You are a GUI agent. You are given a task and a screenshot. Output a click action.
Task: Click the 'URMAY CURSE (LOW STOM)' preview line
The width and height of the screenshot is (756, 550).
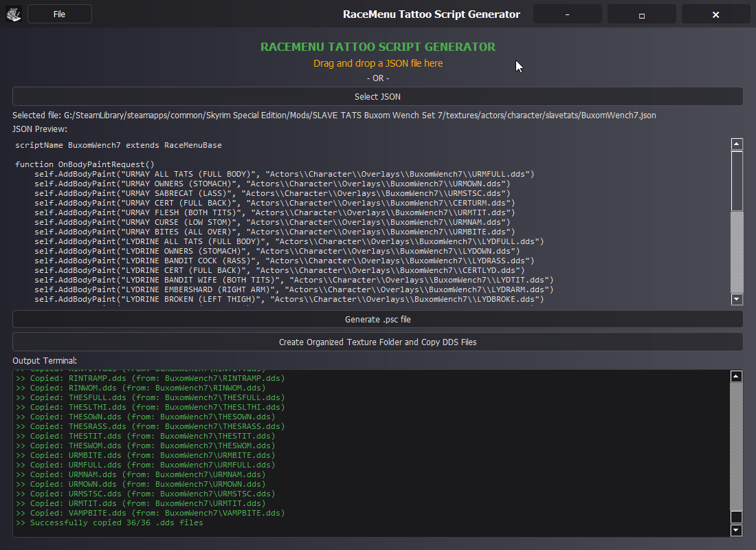(x=272, y=223)
